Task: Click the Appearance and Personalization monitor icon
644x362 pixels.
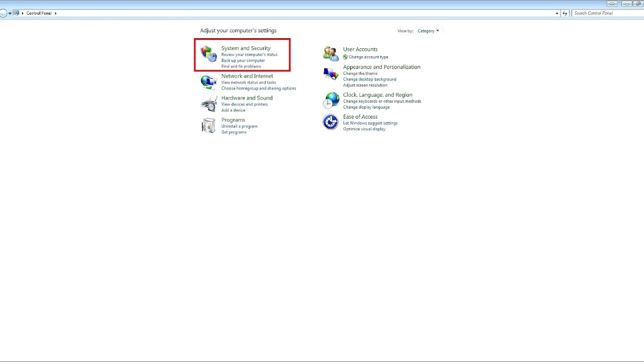Action: click(331, 74)
